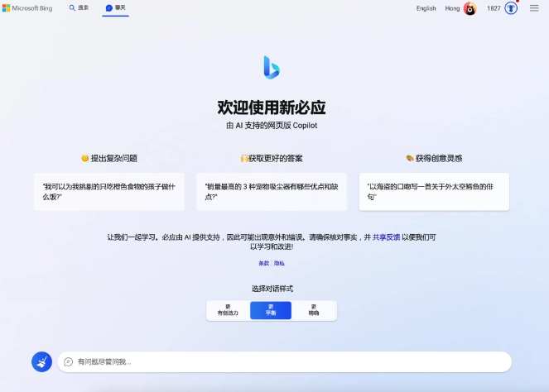Open the Hong profile avatar
The image size is (549, 392).
tap(470, 9)
